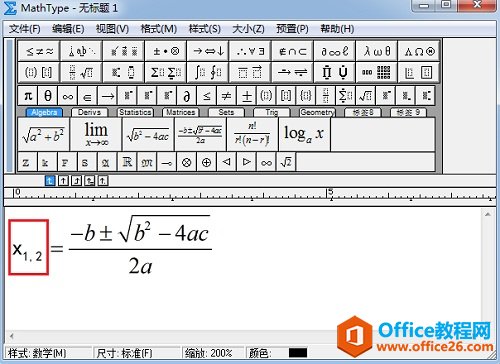Open the 编辑(E) menu
The height and width of the screenshot is (364, 500).
coord(68,29)
